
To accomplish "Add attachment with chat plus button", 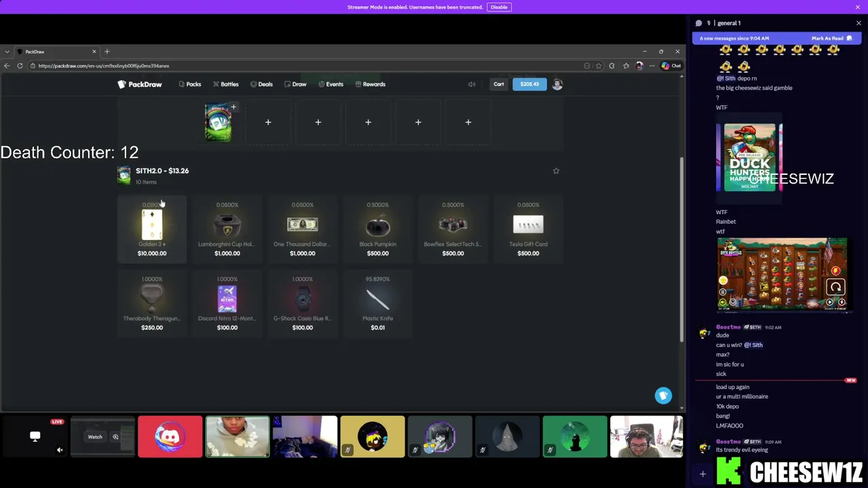I will tap(703, 474).
